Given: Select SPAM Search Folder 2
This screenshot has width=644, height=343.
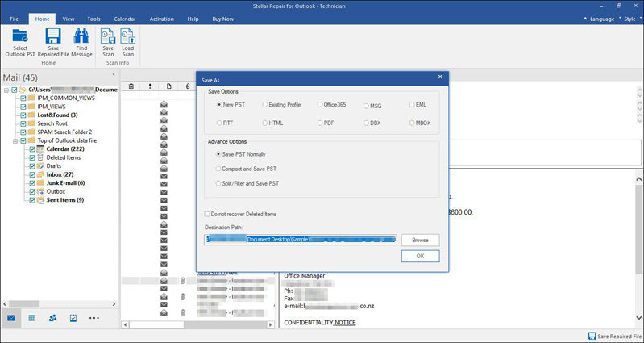Looking at the screenshot, I should [65, 132].
